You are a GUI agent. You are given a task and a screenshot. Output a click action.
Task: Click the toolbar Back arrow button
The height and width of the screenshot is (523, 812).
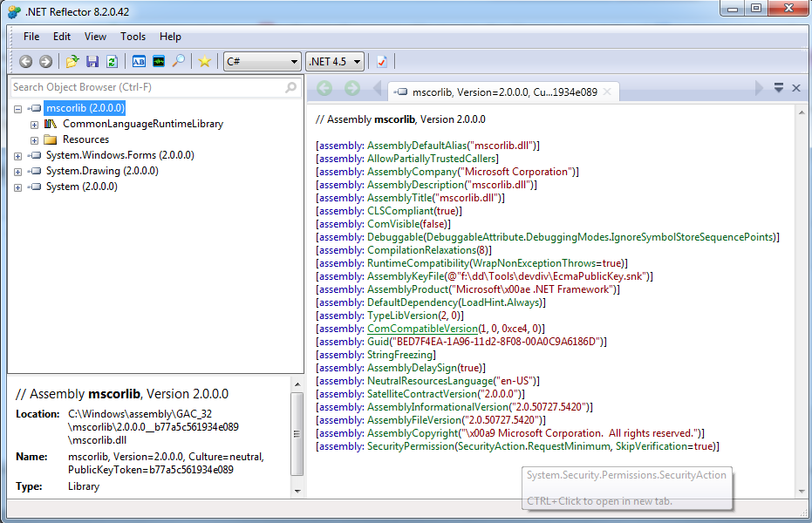pyautogui.click(x=26, y=62)
